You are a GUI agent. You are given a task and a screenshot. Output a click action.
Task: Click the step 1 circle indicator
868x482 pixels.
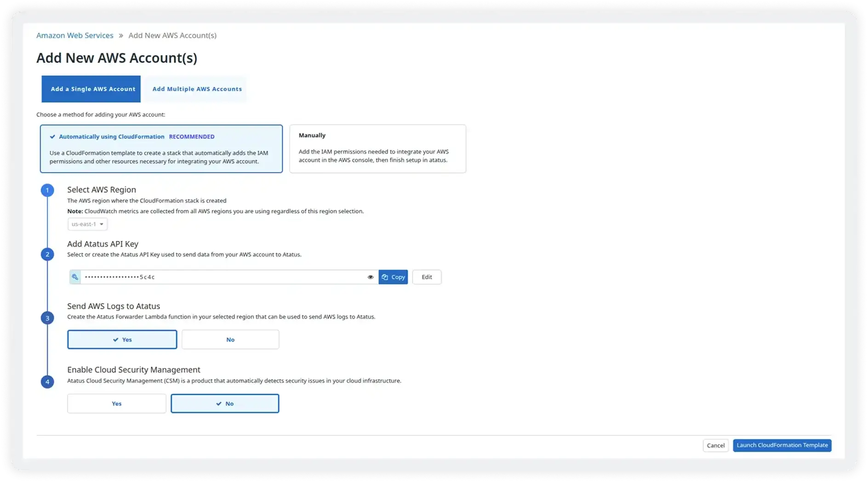point(47,190)
